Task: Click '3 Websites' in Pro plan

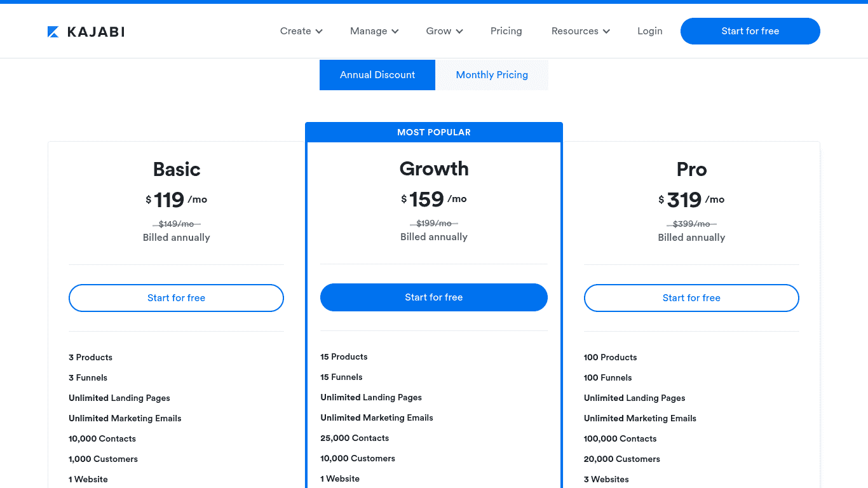Action: point(606,479)
